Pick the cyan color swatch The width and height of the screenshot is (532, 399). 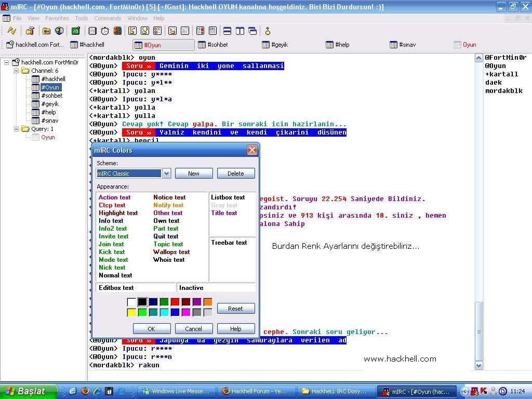coord(164,312)
